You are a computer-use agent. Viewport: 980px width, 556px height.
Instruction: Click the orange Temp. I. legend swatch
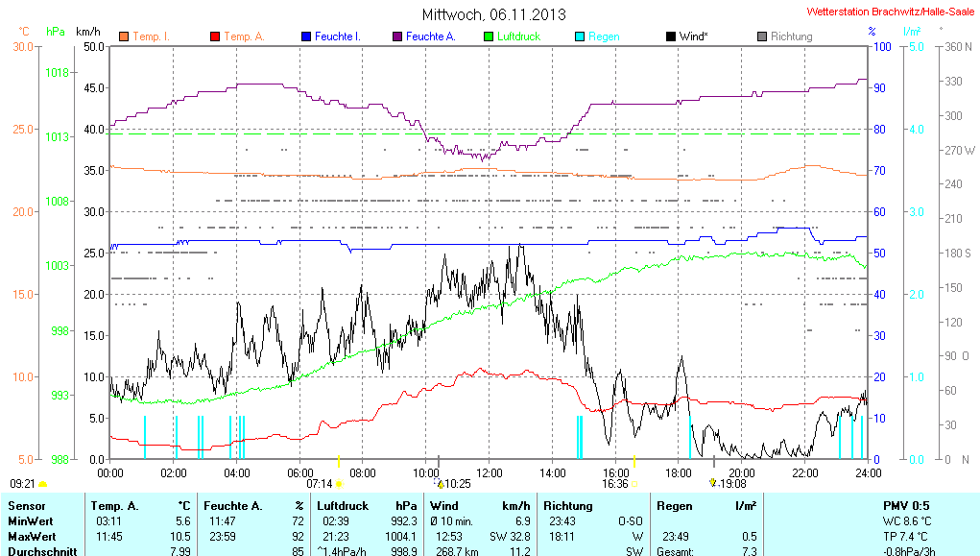click(124, 36)
